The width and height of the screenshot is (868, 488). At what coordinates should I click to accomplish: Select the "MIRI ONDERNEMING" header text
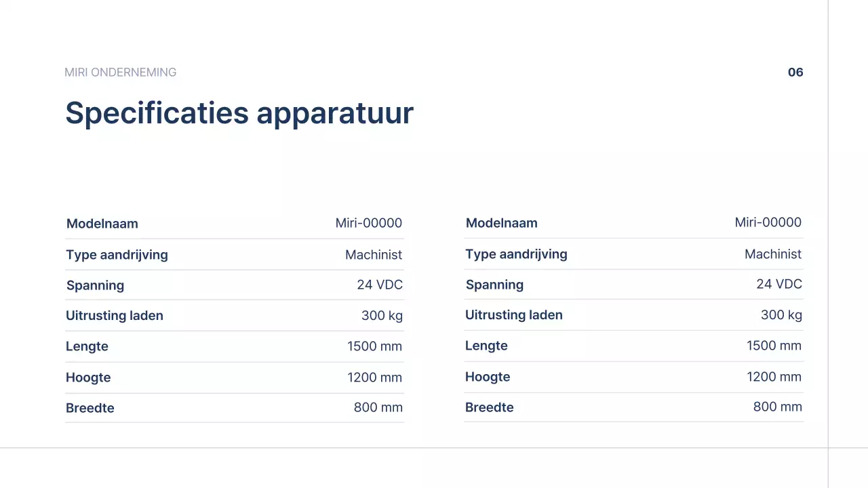pos(120,73)
